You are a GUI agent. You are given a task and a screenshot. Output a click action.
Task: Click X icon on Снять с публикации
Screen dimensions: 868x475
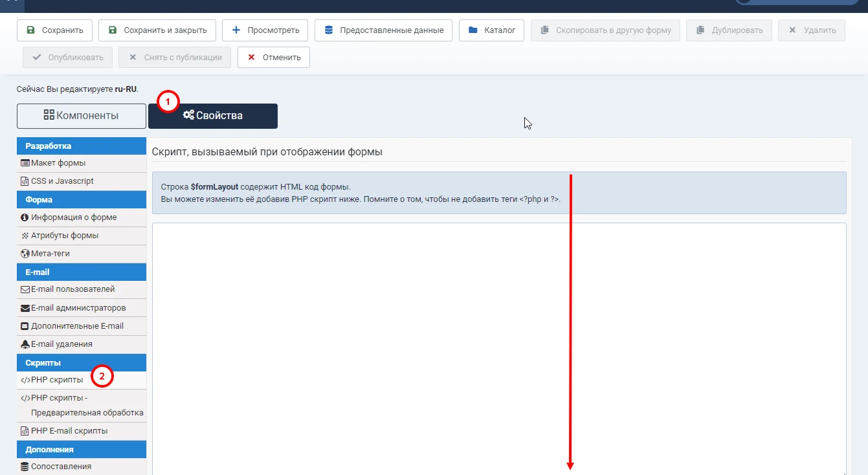click(x=133, y=58)
